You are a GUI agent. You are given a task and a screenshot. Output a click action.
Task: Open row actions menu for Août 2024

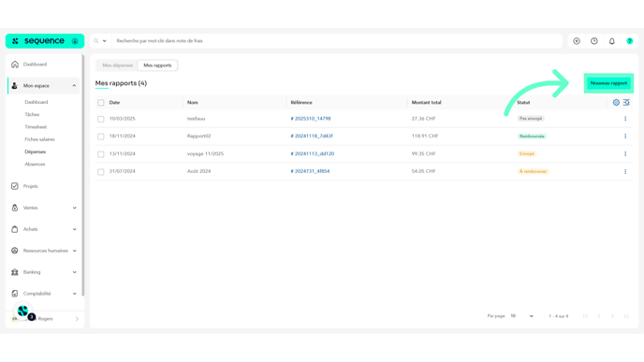pyautogui.click(x=625, y=171)
